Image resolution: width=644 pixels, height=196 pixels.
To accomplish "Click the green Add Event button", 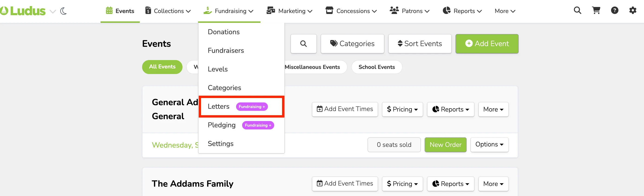I will click(x=487, y=44).
